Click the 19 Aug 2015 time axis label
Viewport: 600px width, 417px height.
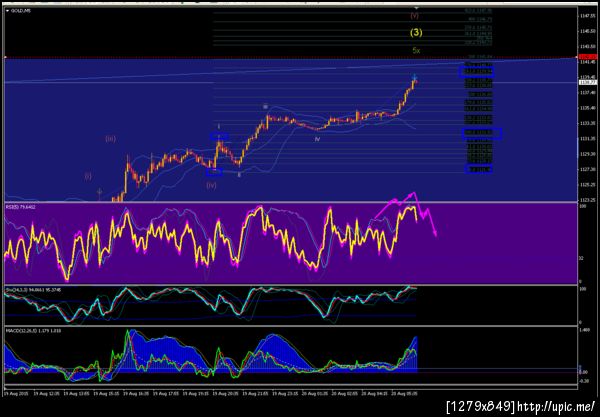tap(16, 393)
